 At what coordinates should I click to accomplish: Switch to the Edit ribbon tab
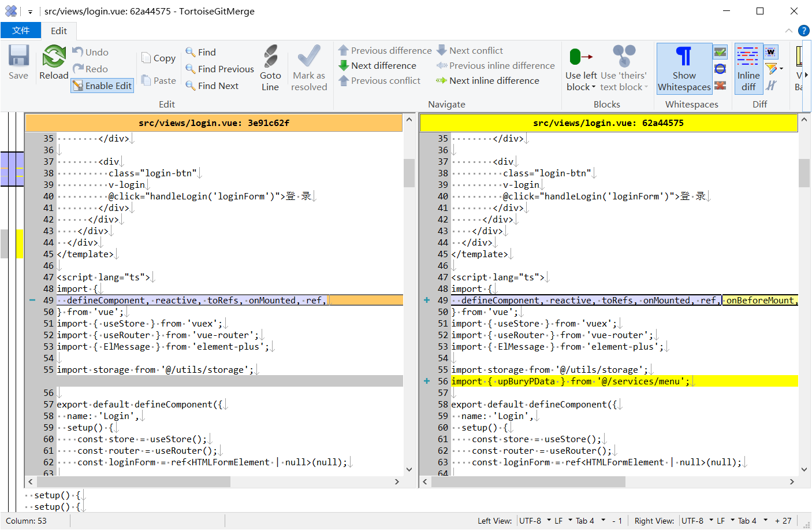point(58,31)
